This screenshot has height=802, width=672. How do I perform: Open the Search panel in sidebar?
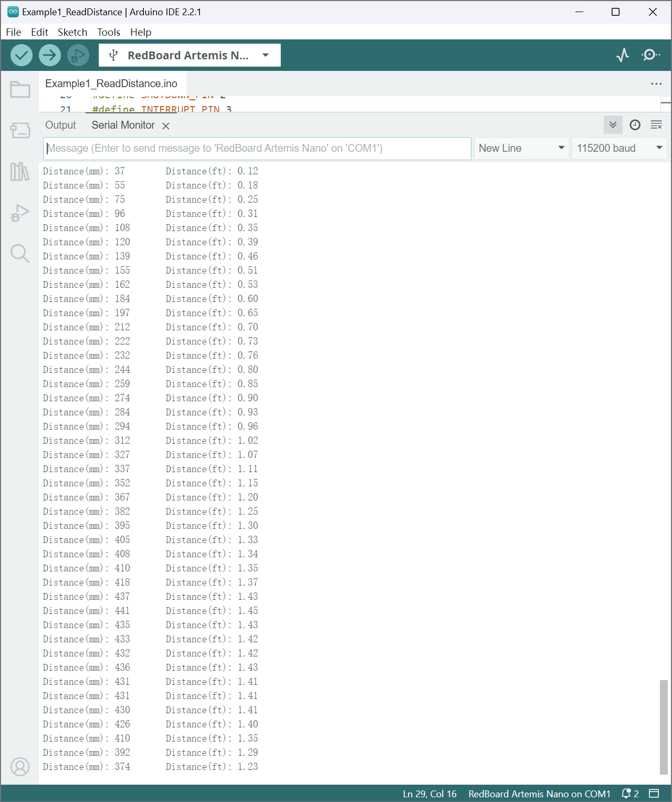click(20, 254)
